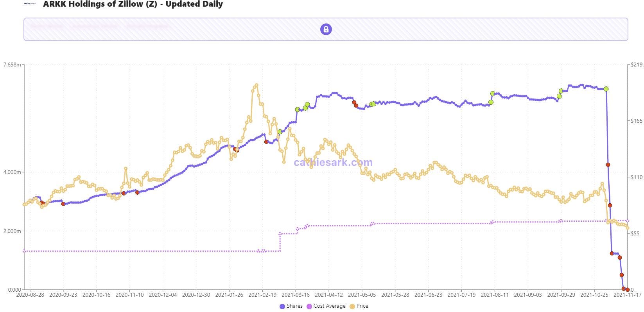Screen dimensions: 644x312
Task: Click the Zillow Group logo thumbnail
Action: (30, 3)
